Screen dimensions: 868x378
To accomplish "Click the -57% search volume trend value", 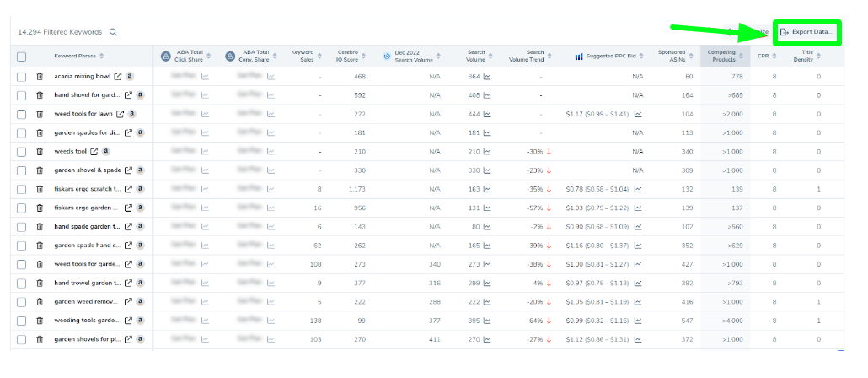I will tap(535, 208).
